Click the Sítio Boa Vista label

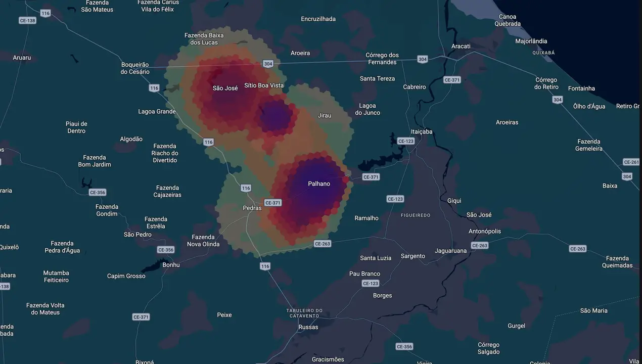[x=264, y=85]
